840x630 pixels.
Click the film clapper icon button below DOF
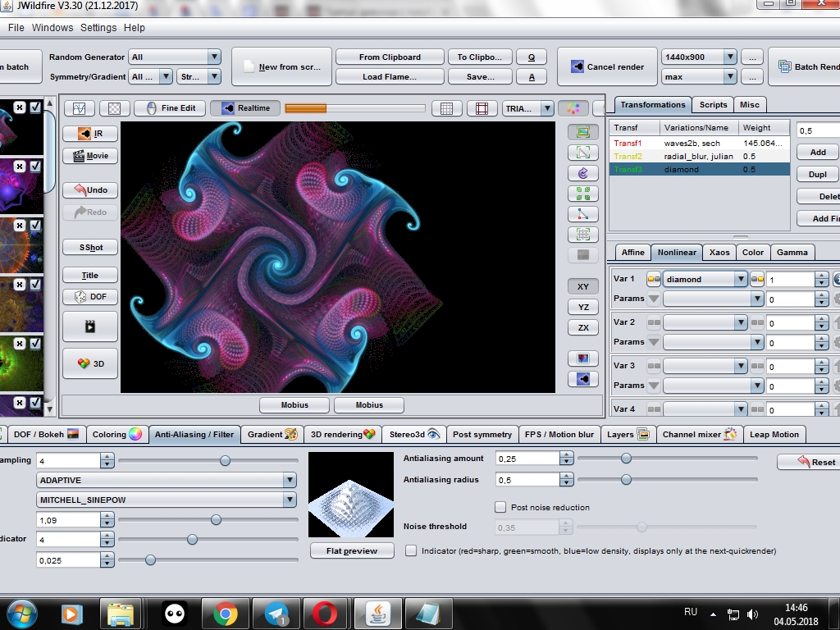click(90, 326)
